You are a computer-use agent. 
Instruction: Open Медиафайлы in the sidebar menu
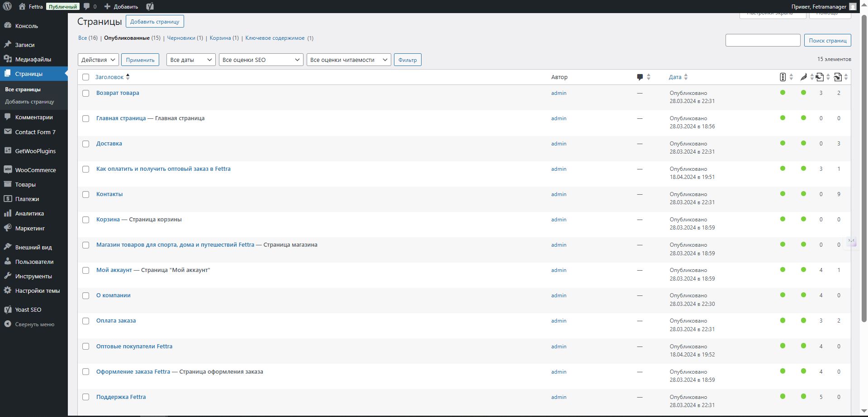point(33,59)
